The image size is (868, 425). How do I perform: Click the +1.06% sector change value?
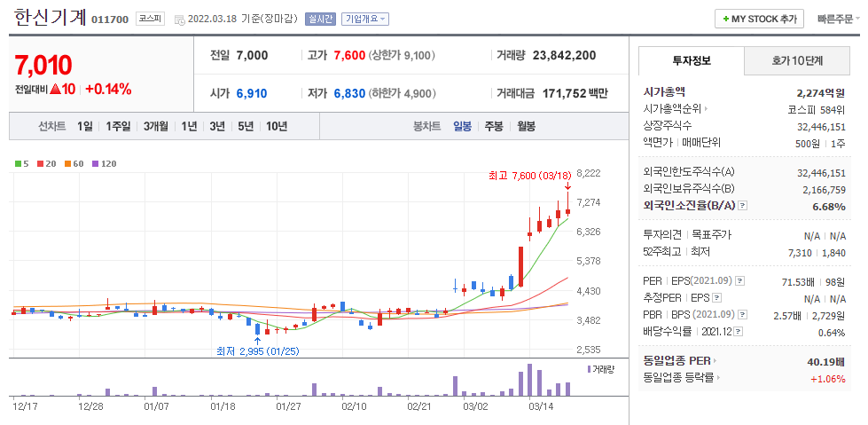[x=827, y=379]
